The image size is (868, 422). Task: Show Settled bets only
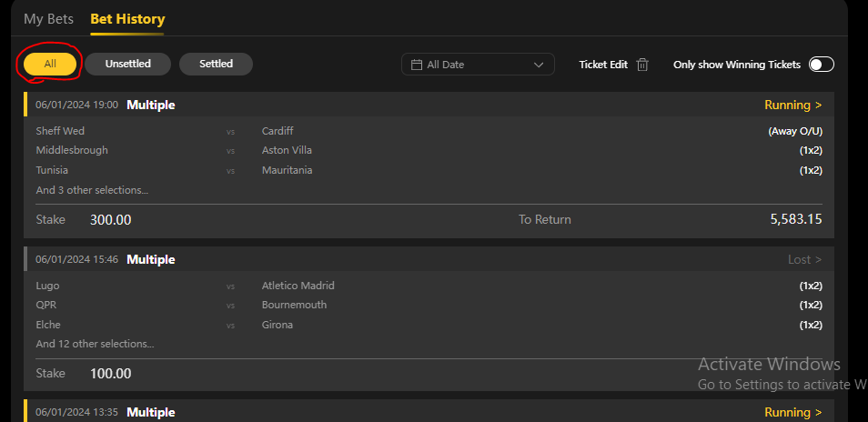coord(216,64)
